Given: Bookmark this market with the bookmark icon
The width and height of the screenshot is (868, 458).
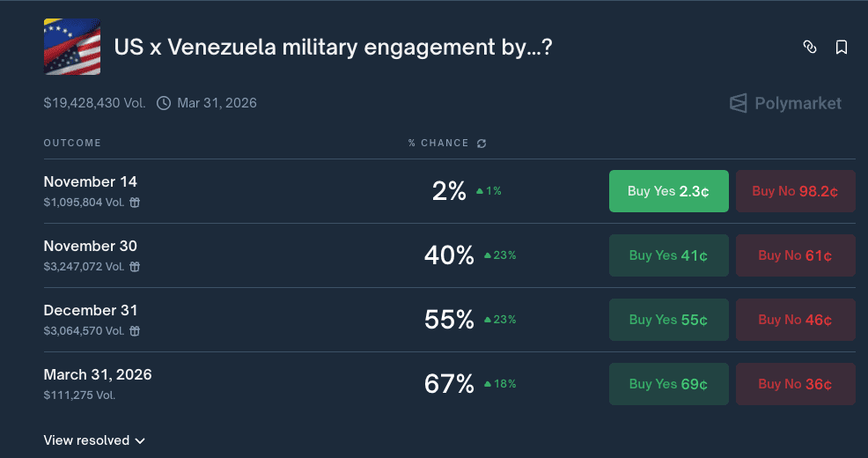Looking at the screenshot, I should click(x=842, y=48).
